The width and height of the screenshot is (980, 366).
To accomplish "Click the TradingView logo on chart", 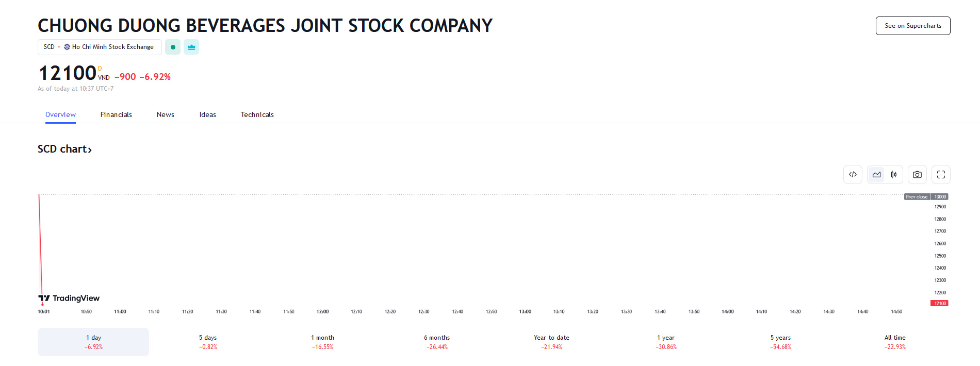I will pyautogui.click(x=69, y=298).
